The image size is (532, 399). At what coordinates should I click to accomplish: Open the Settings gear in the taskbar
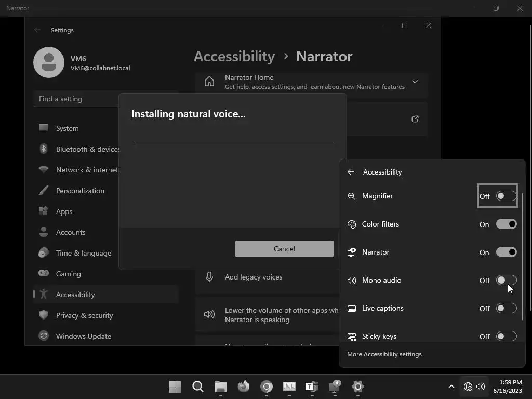tap(357, 387)
